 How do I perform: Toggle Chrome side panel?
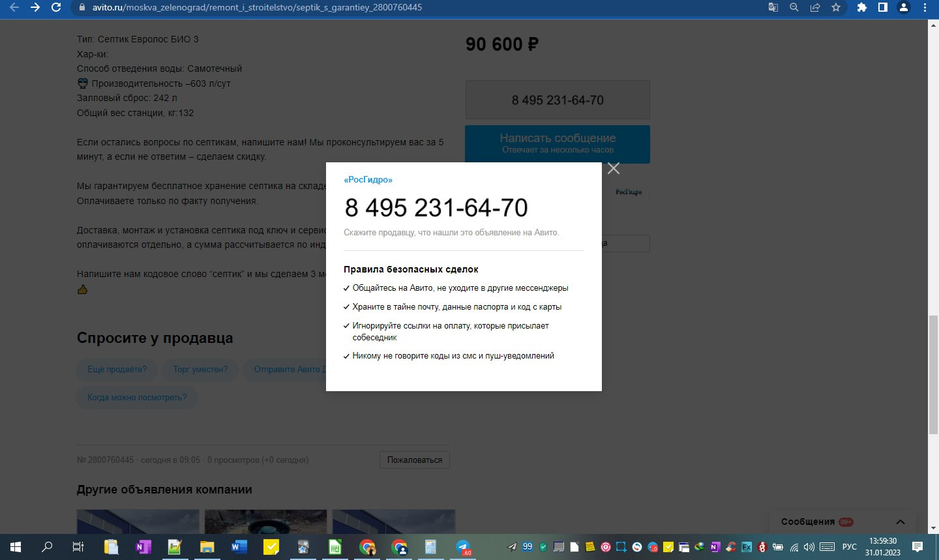coord(882,8)
